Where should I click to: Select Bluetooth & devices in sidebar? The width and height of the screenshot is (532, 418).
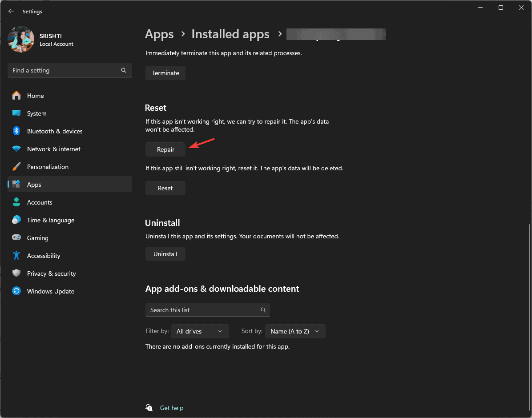pyautogui.click(x=55, y=131)
